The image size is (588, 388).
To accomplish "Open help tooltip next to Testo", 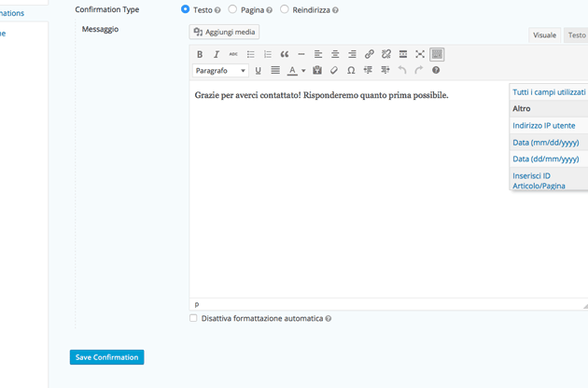I will pyautogui.click(x=217, y=10).
